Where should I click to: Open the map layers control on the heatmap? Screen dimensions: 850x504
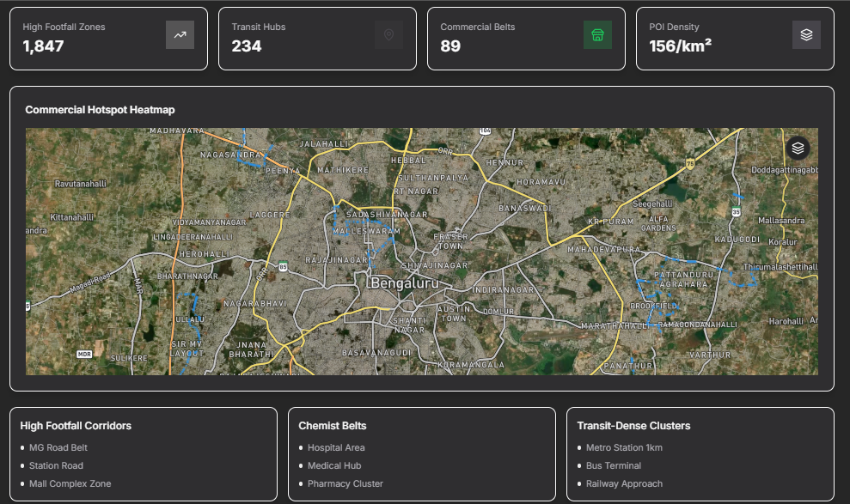(798, 149)
